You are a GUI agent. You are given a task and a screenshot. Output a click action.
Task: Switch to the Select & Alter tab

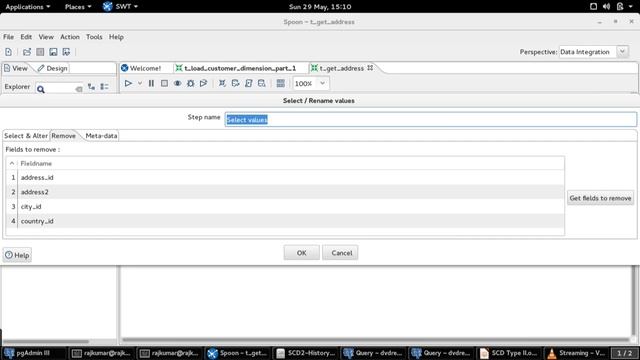pos(26,136)
